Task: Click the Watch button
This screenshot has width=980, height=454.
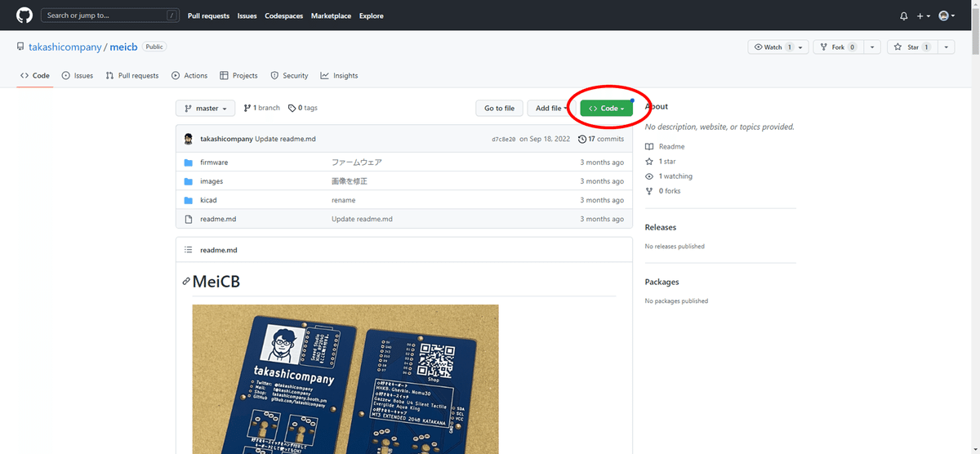Action: pos(772,47)
